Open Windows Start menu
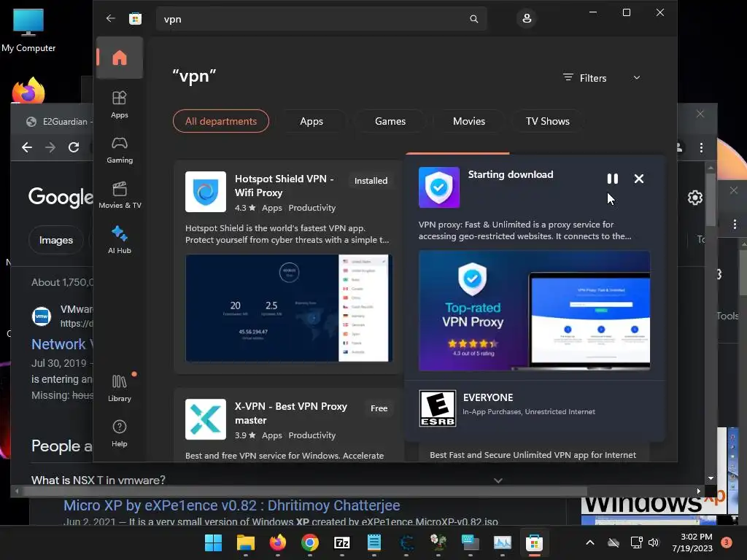 click(x=213, y=542)
